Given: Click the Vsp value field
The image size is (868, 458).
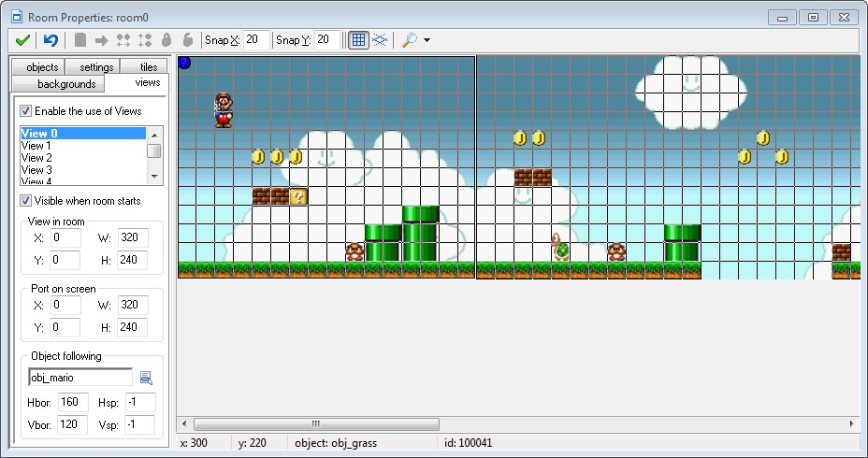Looking at the screenshot, I should [x=140, y=424].
